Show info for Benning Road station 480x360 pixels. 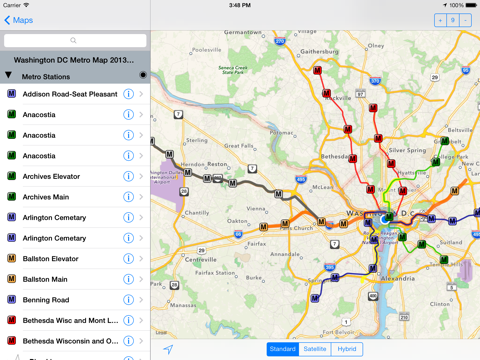pos(128,300)
